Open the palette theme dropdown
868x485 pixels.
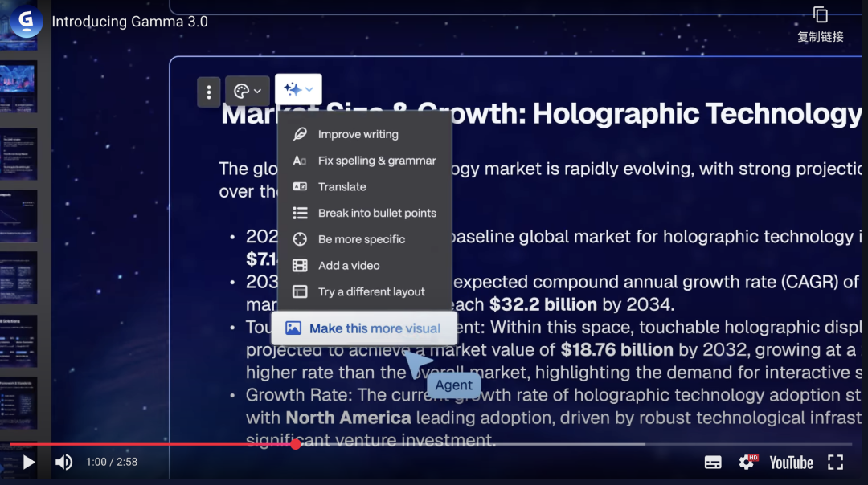tap(247, 92)
